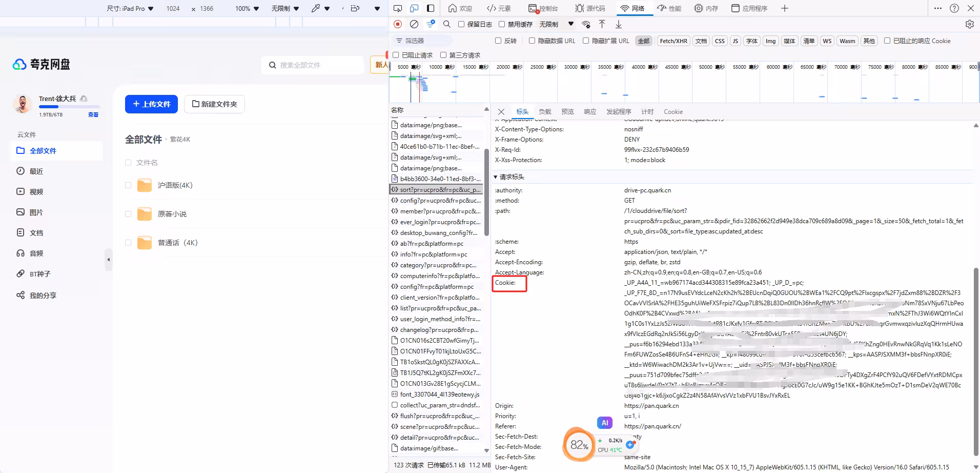The height and width of the screenshot is (473, 980).
Task: Toggle the 禁用缓存 checkbox
Action: [x=502, y=24]
